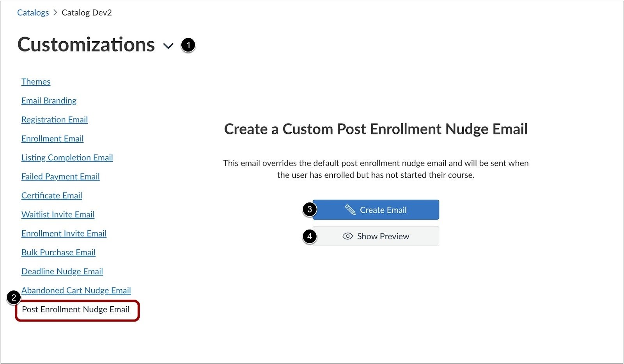The width and height of the screenshot is (624, 364).
Task: Open the Customizations dropdown chevron
Action: coord(168,46)
